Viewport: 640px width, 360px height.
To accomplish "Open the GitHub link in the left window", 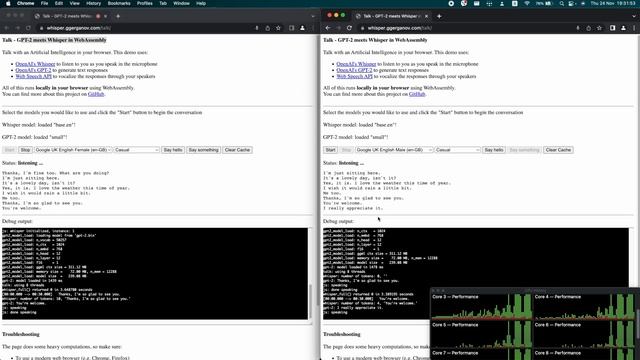I will coord(96,94).
